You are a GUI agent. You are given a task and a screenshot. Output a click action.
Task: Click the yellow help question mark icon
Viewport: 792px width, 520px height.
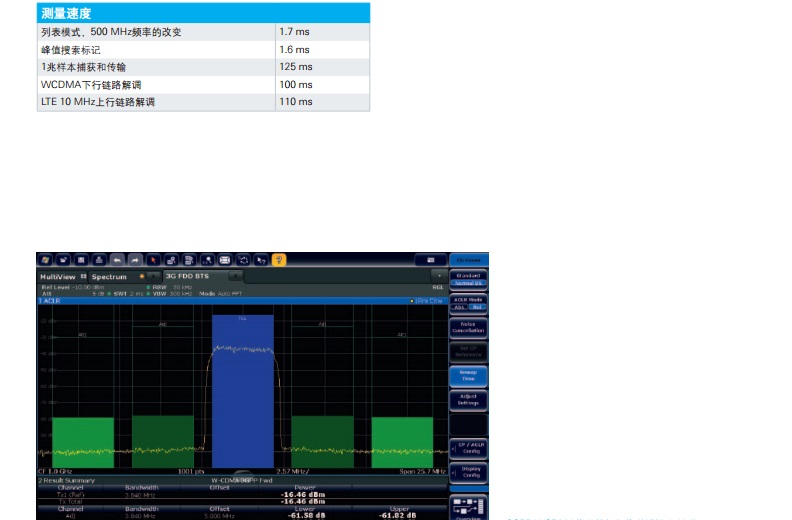click(279, 259)
